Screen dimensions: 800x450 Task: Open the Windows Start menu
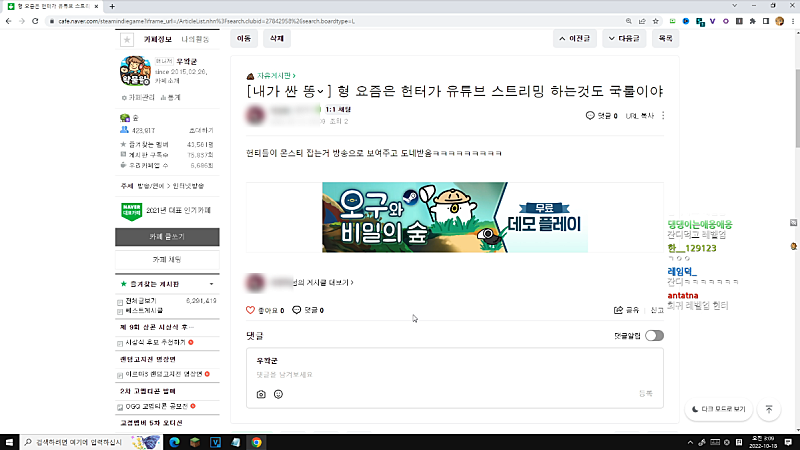(9, 442)
